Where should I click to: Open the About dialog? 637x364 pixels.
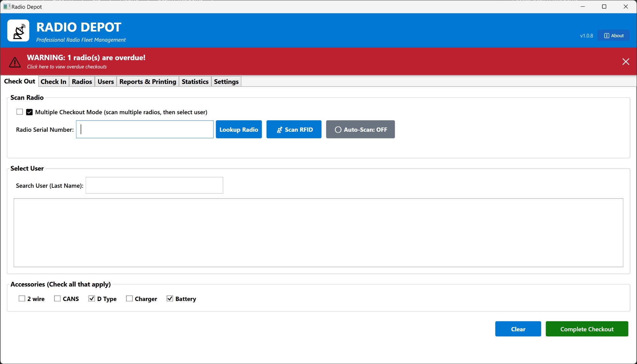click(613, 36)
